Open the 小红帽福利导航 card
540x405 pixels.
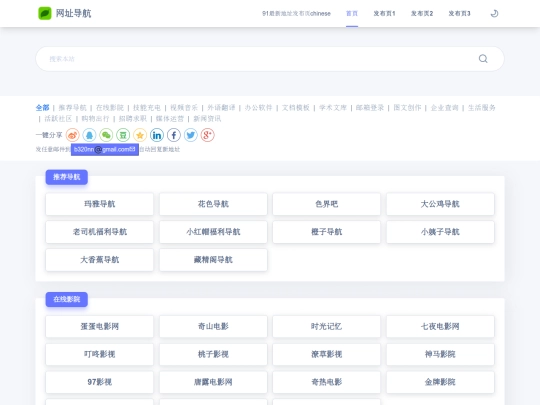[213, 232]
